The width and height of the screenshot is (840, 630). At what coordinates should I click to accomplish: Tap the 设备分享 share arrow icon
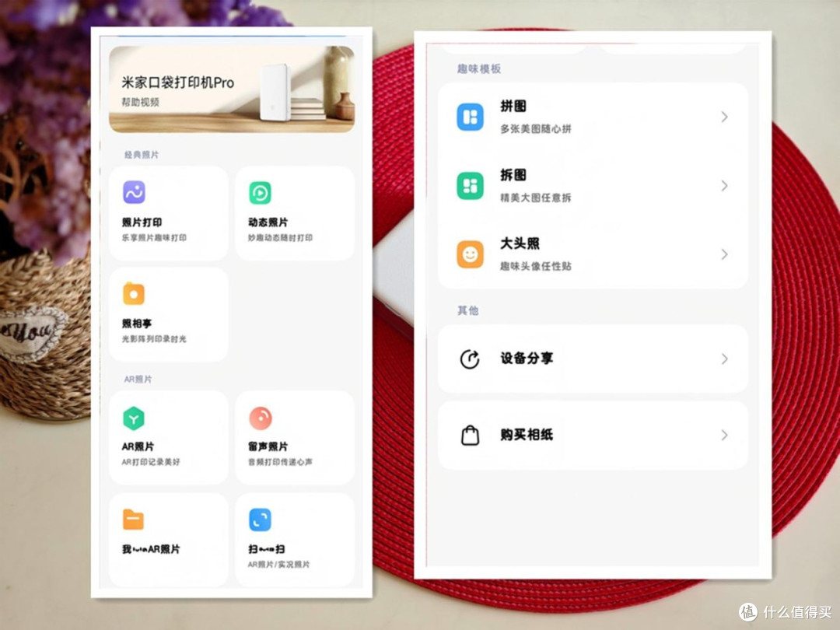[470, 359]
